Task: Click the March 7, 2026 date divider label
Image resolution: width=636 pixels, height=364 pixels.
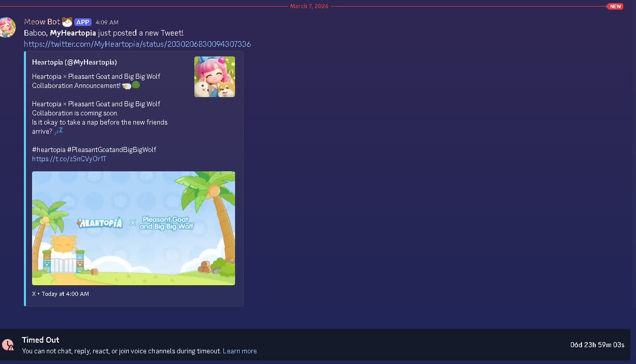Action: [x=309, y=6]
